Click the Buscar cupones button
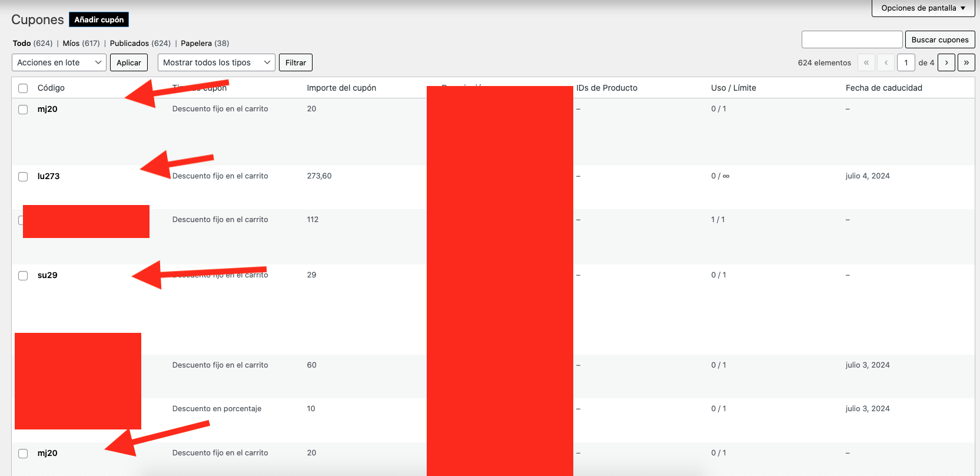Viewport: 980px width, 476px height. pyautogui.click(x=939, y=39)
